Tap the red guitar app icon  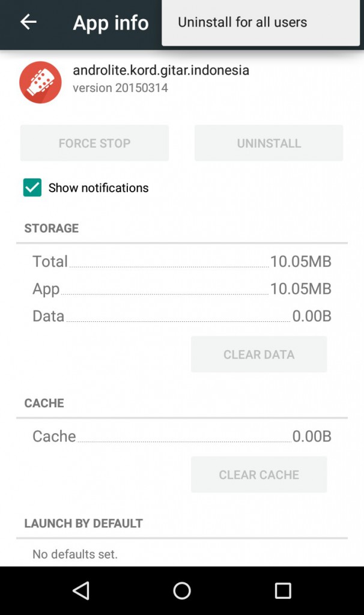coord(40,82)
